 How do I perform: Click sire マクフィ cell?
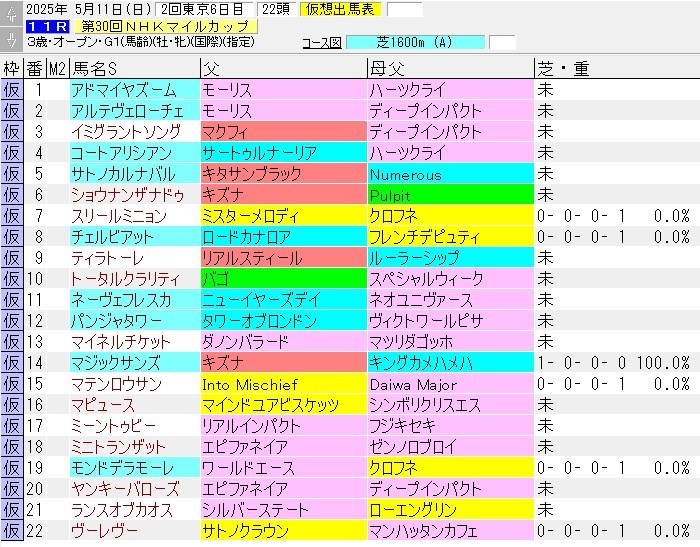(283, 132)
